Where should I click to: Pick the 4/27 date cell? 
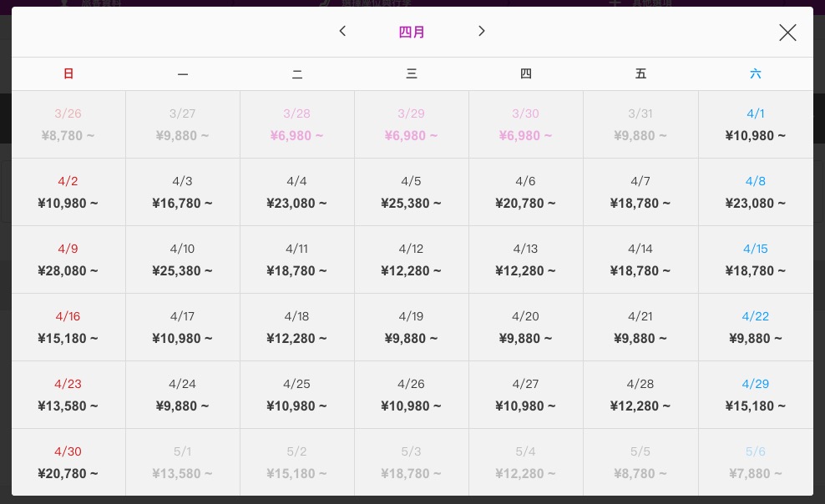point(525,395)
